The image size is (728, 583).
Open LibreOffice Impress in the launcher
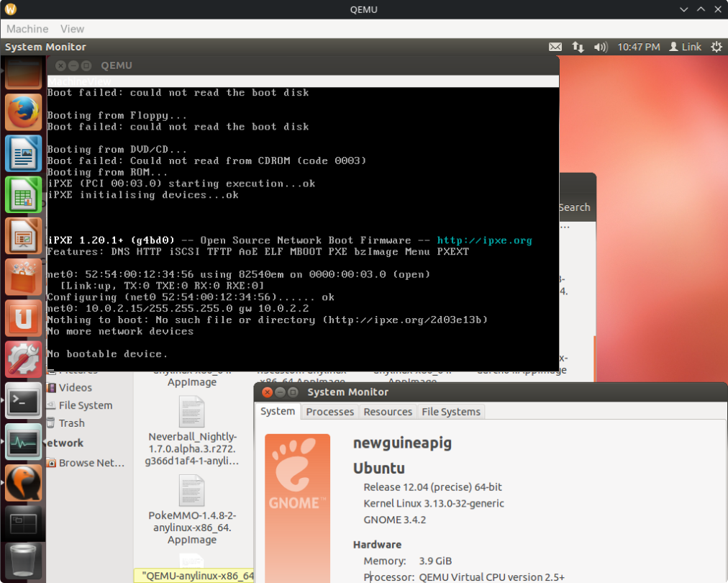(x=23, y=236)
